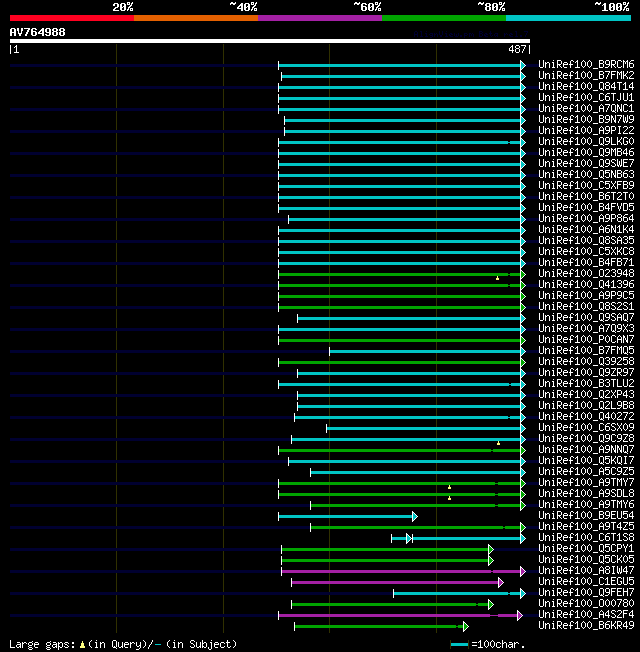Click the yellow gap marker under the O23948 bar
Screen dimensions: 640x652
[497, 278]
